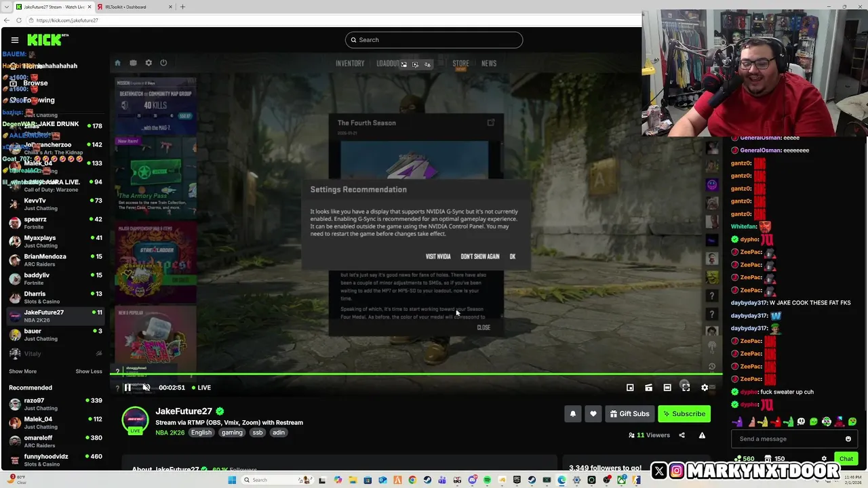
Task: Open NEWS tab in game menu
Action: tap(489, 64)
